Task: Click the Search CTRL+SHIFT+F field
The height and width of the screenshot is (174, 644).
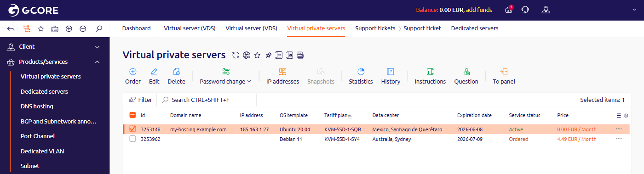Action: (x=206, y=100)
